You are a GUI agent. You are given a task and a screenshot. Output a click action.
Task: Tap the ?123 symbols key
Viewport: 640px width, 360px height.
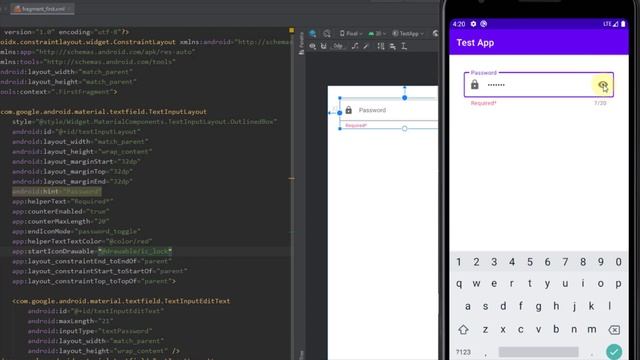point(463,352)
